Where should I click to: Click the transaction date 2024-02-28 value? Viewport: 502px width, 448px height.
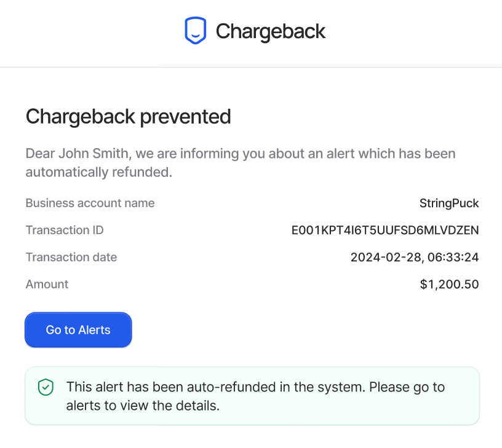(x=415, y=257)
